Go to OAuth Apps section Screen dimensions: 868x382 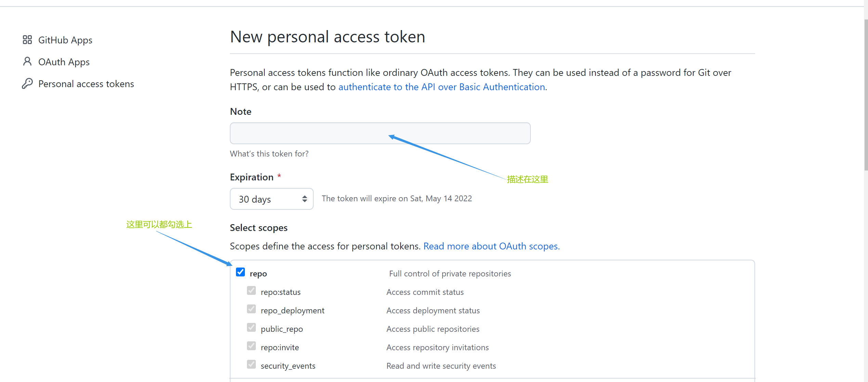pyautogui.click(x=64, y=62)
